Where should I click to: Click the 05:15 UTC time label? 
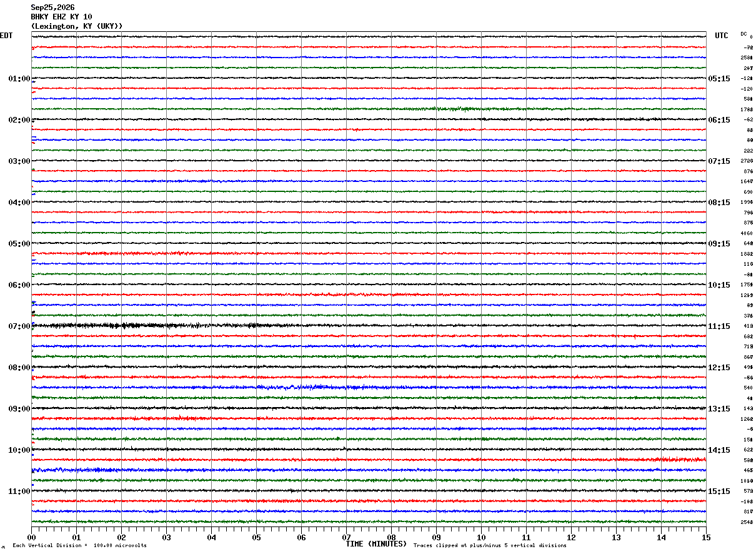coord(719,79)
